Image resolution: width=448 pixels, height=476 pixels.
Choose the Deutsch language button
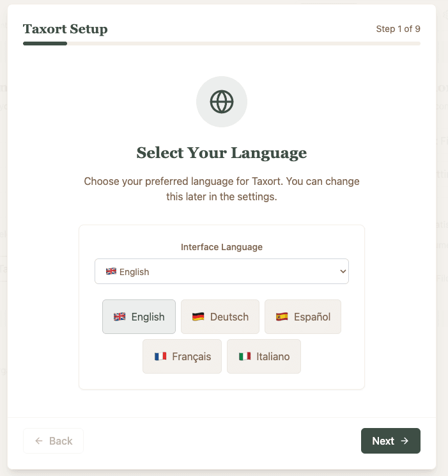(x=220, y=317)
